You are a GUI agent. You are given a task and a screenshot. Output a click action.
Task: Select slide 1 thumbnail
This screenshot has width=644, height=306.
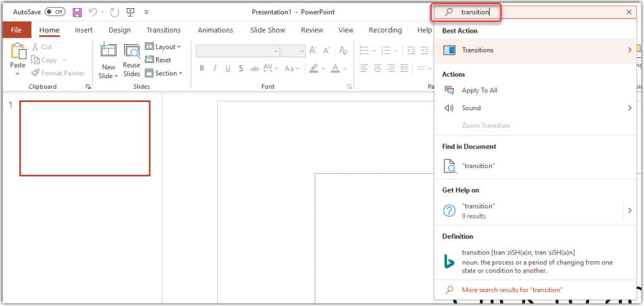[85, 138]
